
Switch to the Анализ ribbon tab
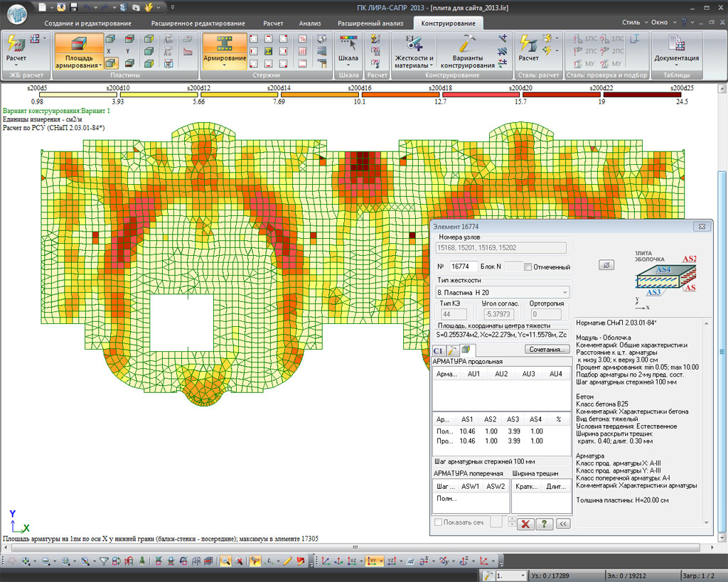pos(309,23)
